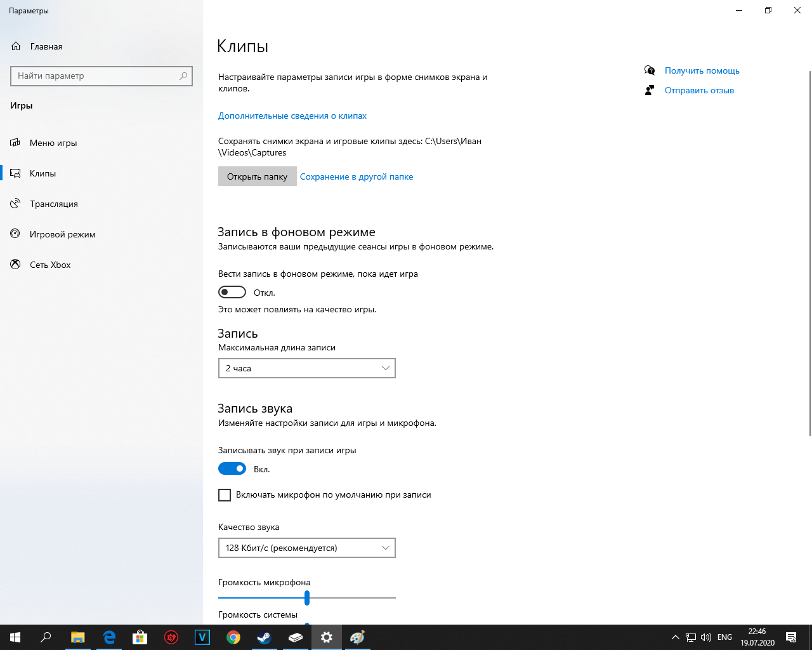Click Открыть папку button
Image resolution: width=812 pixels, height=650 pixels.
[x=257, y=176]
